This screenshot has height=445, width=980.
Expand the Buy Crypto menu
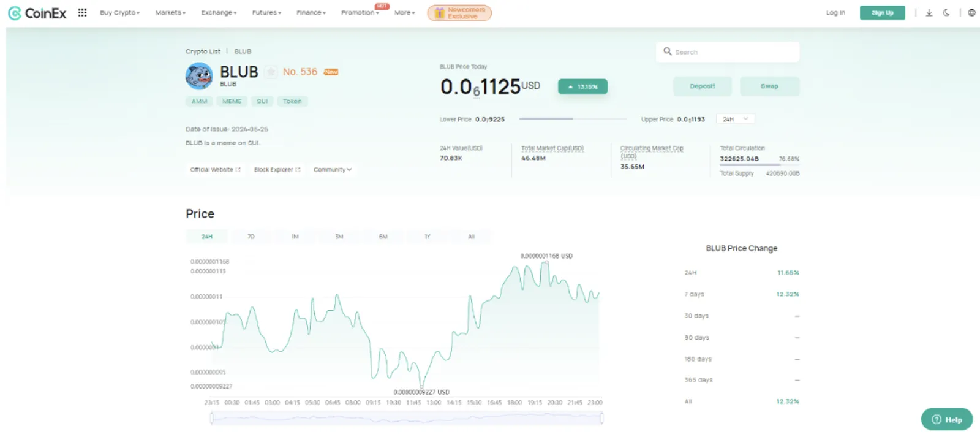pyautogui.click(x=120, y=13)
